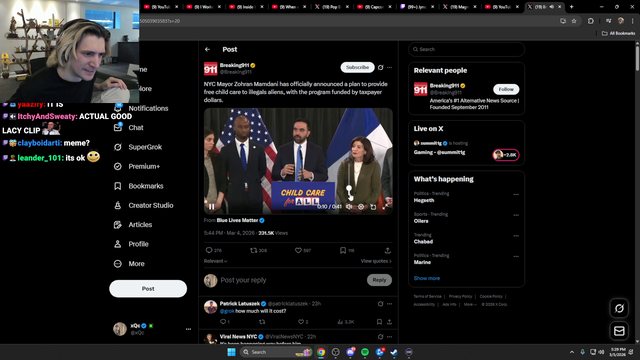Follow Breaking911 in Relevant people

506,89
